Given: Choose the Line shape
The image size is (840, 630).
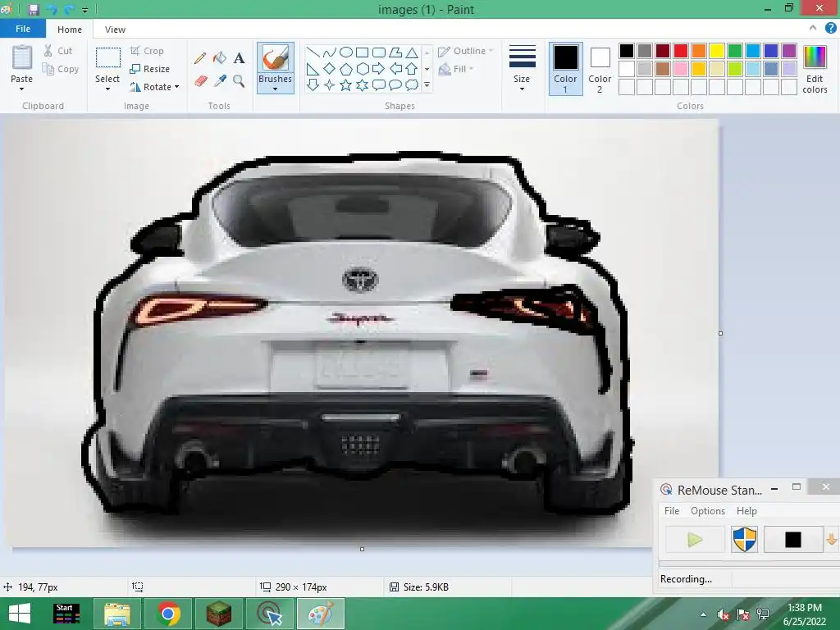Looking at the screenshot, I should 313,52.
